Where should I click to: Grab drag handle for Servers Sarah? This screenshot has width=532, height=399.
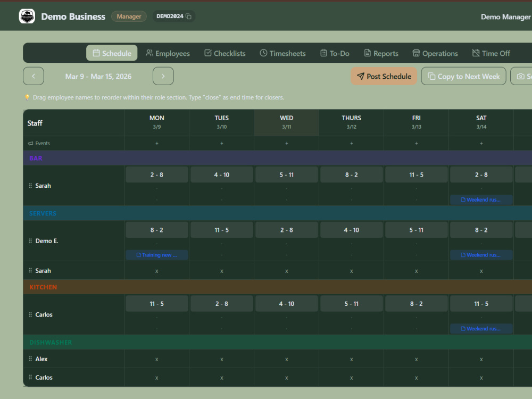click(x=30, y=271)
